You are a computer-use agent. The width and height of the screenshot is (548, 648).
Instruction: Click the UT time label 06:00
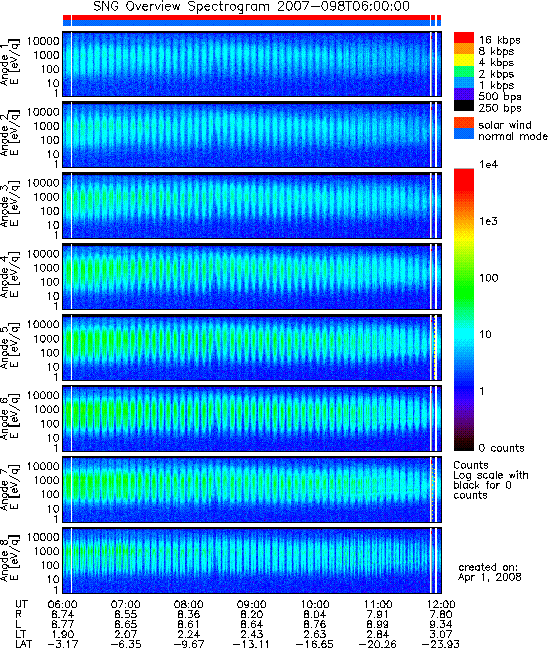(x=62, y=604)
